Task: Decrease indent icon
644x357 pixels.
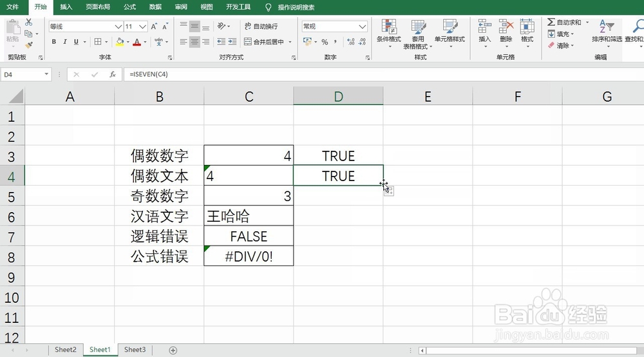Action: coord(222,42)
